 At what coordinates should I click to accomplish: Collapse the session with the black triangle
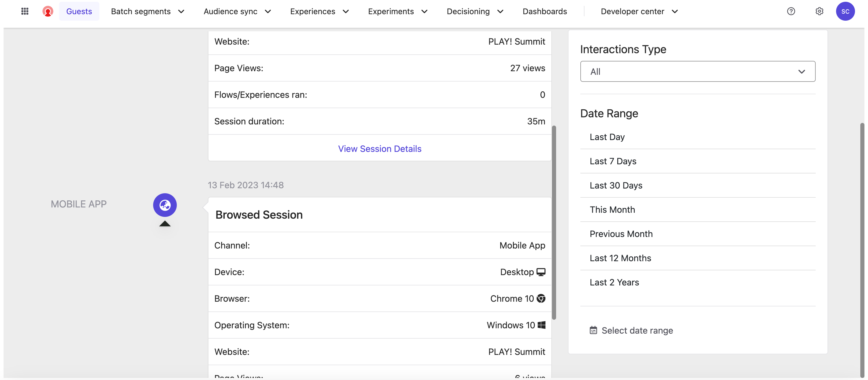(x=165, y=224)
